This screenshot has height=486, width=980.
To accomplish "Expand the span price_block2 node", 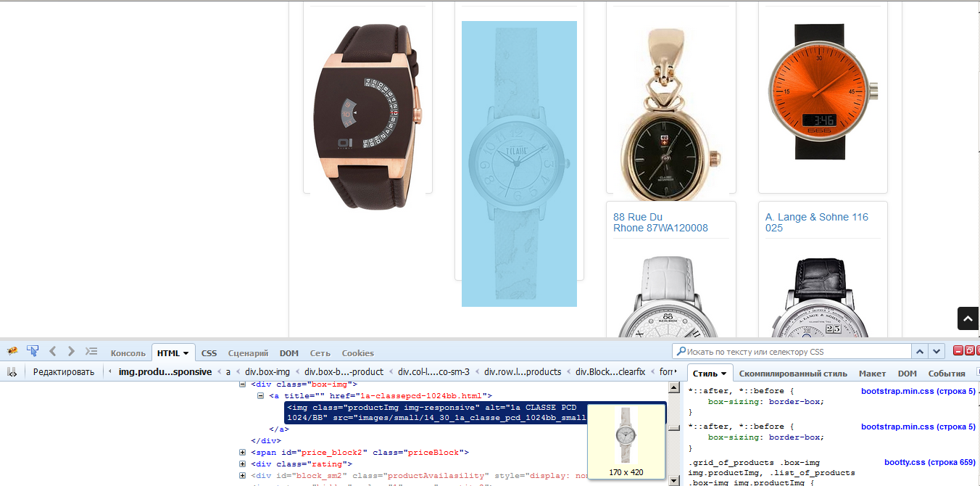I will (x=244, y=453).
